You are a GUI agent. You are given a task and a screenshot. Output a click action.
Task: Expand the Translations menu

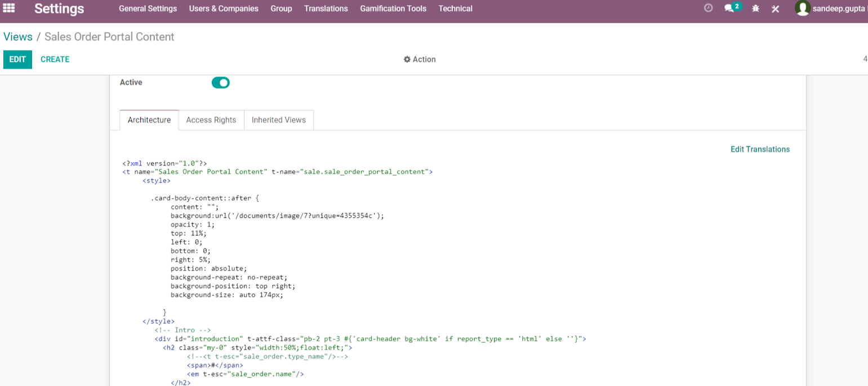pos(326,8)
